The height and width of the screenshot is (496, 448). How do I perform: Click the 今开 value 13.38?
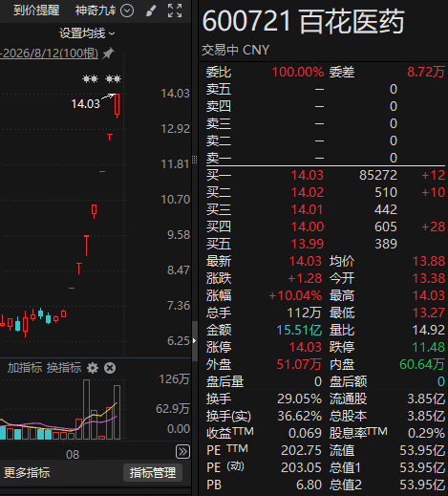[429, 278]
